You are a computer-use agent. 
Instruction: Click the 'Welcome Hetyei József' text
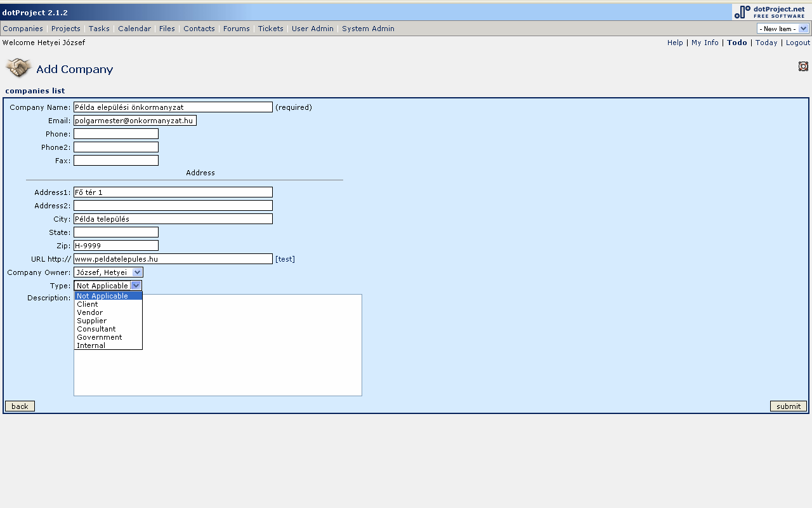(44, 43)
